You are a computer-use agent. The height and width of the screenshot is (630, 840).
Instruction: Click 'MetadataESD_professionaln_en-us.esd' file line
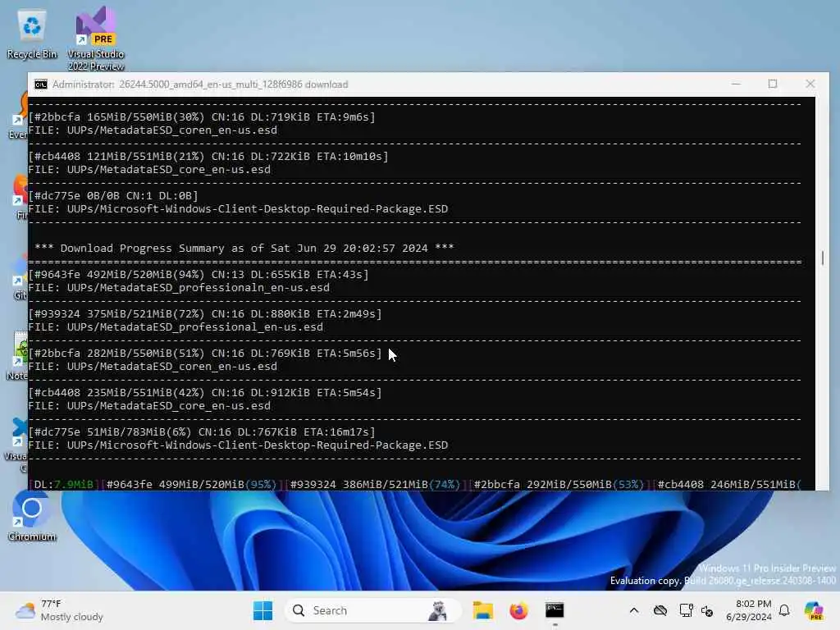click(179, 288)
